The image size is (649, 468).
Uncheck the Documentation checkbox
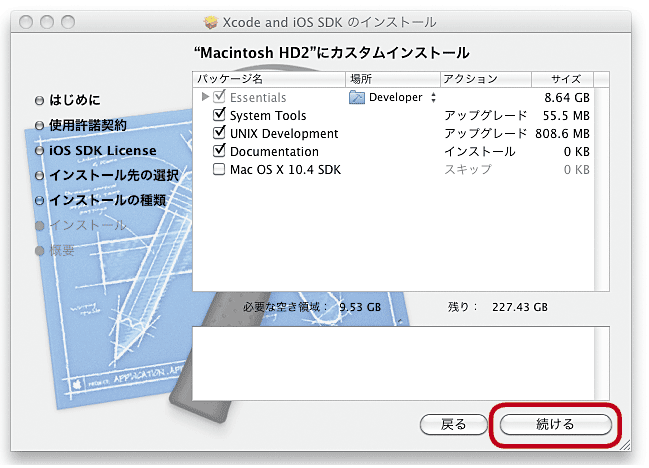pos(219,151)
